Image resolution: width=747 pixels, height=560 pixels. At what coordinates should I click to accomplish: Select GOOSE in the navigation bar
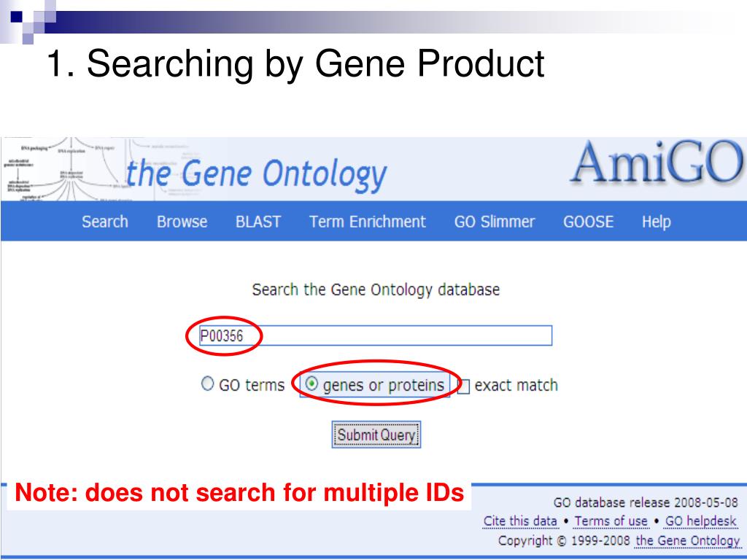(589, 222)
